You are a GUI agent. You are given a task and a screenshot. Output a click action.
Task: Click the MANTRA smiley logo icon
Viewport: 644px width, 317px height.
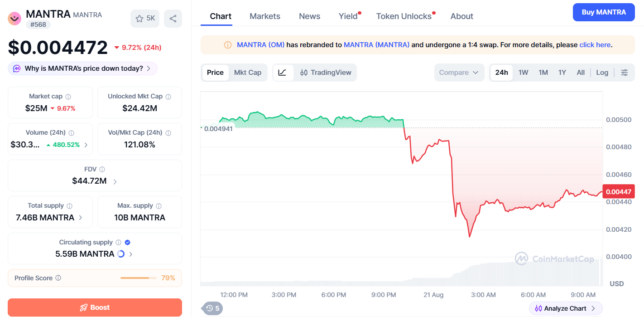tap(15, 18)
